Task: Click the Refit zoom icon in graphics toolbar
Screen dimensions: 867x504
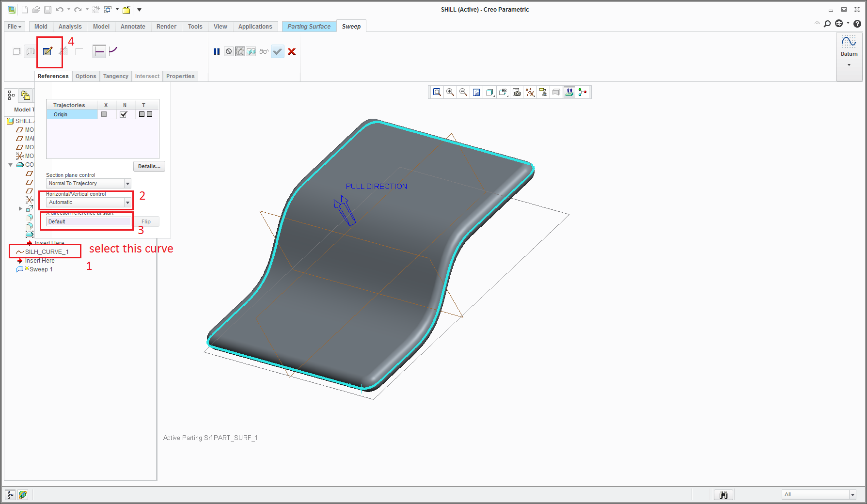Action: pyautogui.click(x=437, y=92)
